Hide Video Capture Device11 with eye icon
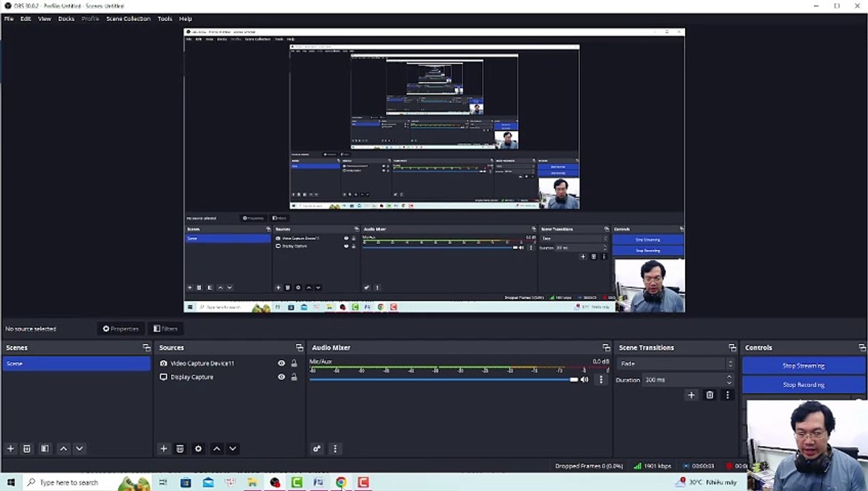 [x=281, y=363]
